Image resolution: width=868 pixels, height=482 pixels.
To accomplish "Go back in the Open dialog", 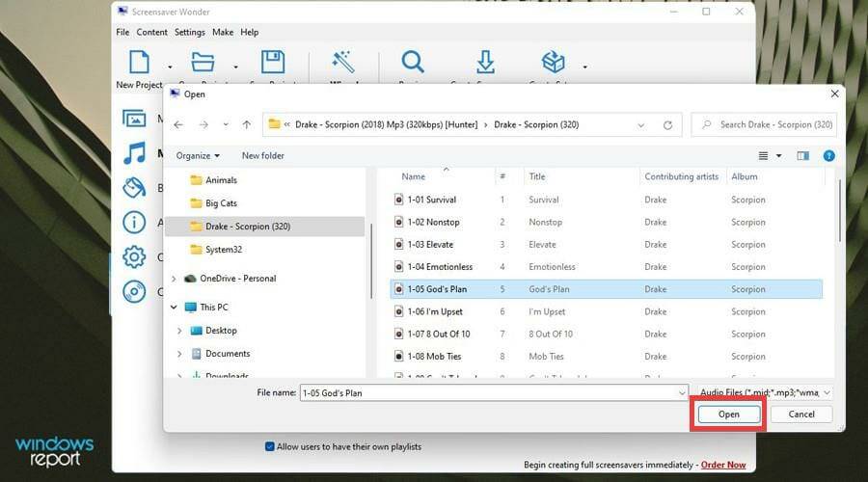I will click(178, 125).
